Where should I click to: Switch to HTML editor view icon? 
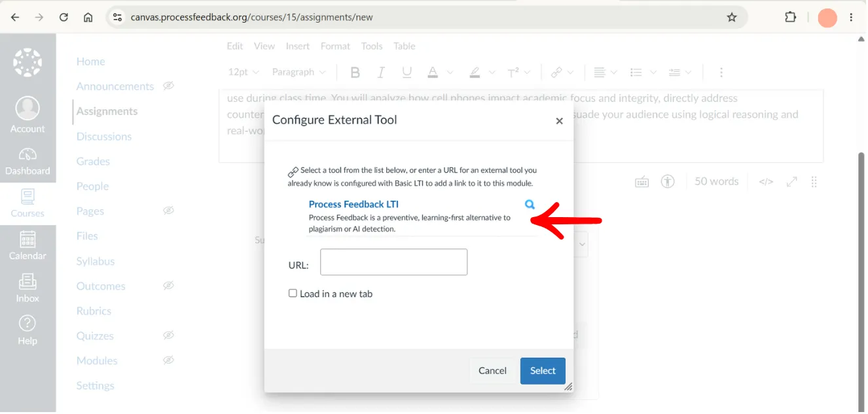766,182
